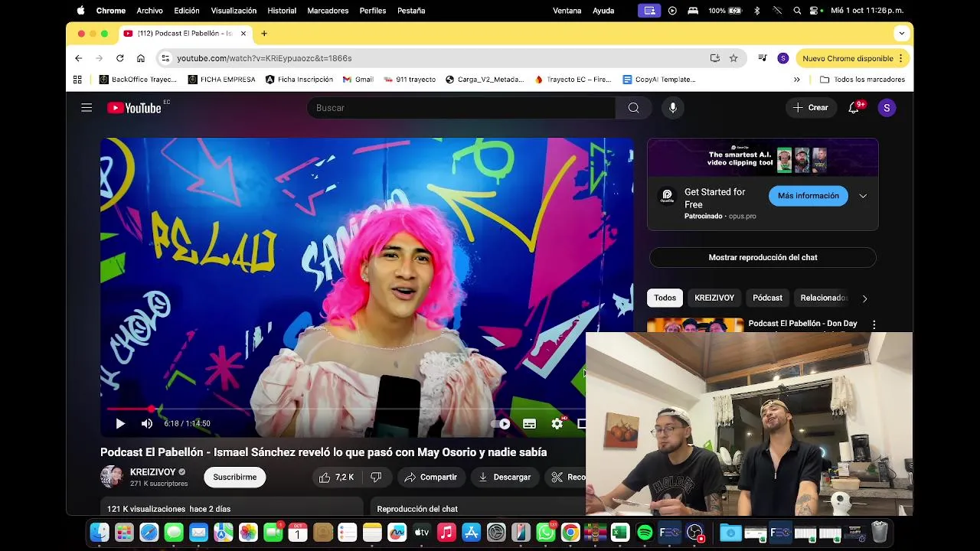The width and height of the screenshot is (980, 551).
Task: Mute the video using the speaker icon
Action: pyautogui.click(x=147, y=423)
